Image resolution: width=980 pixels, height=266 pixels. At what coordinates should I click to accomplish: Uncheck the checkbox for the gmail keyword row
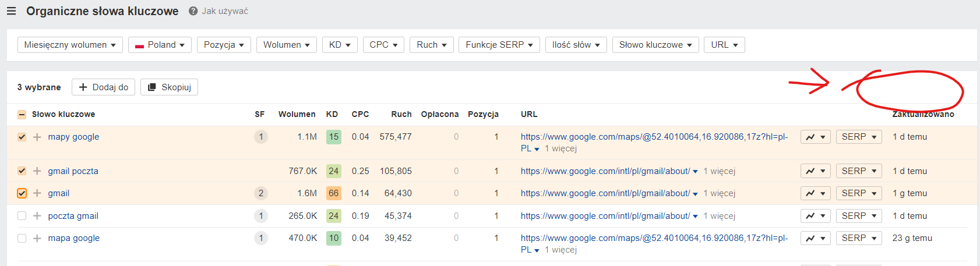[22, 193]
